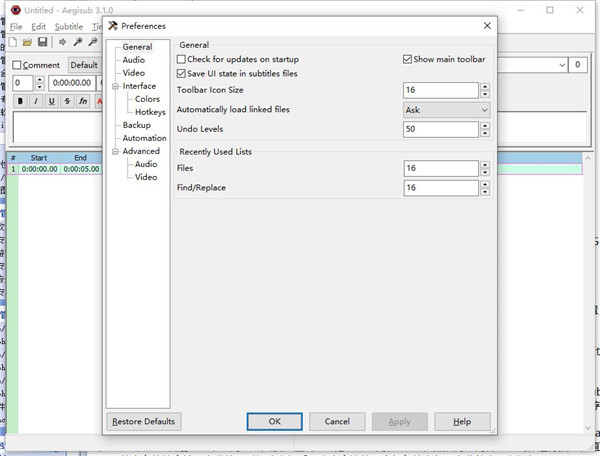
Task: Click the Aegisub app icon in title bar
Action: 16,10
